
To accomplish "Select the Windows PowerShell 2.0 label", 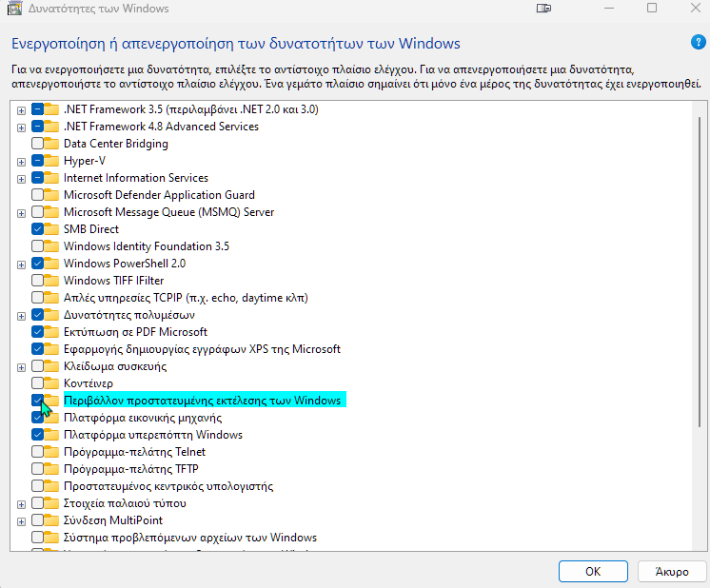I will coord(125,264).
